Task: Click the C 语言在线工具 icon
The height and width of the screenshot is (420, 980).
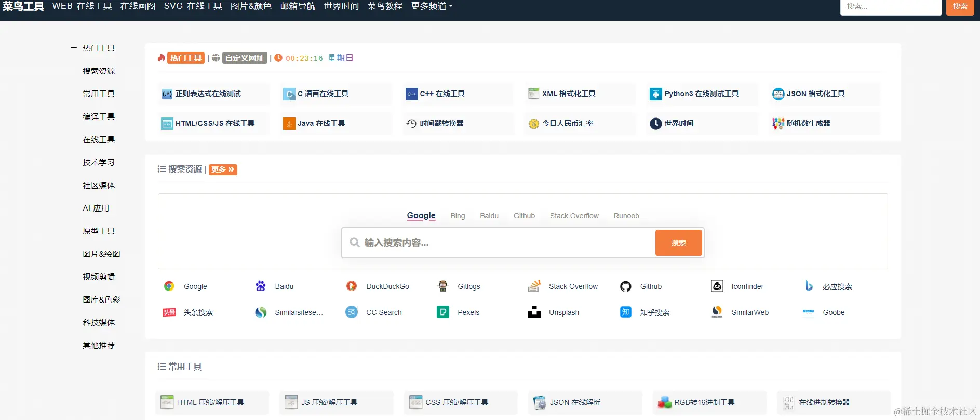Action: pos(289,94)
